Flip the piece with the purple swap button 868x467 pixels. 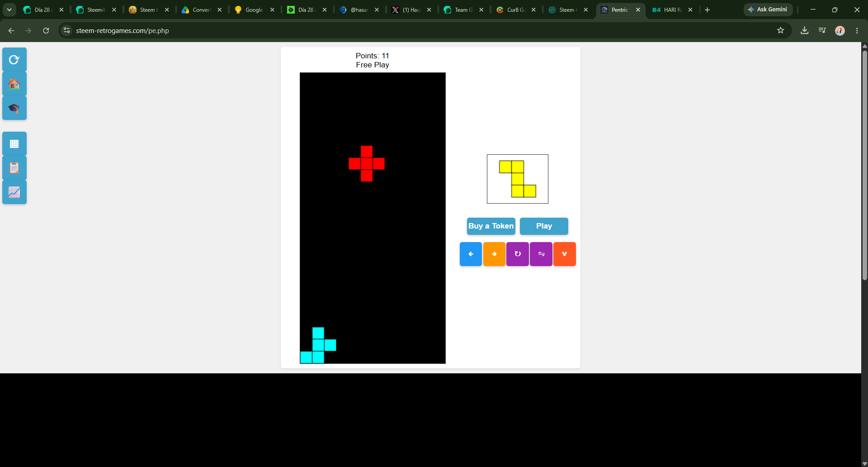pos(541,254)
